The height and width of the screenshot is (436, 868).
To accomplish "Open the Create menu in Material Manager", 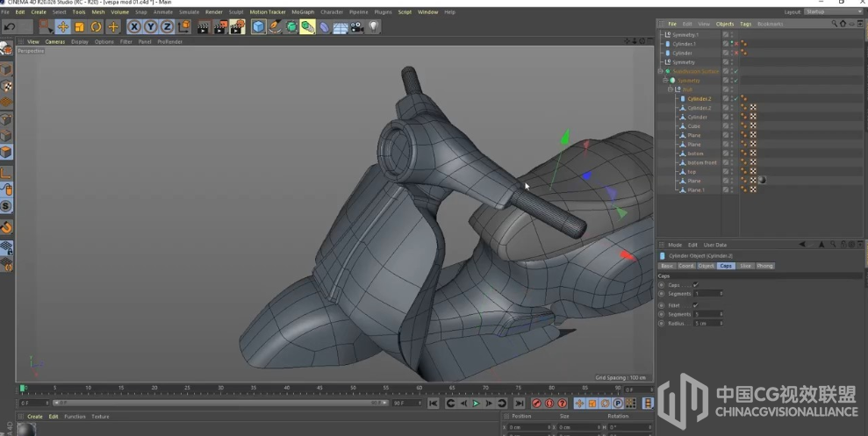I will point(35,417).
